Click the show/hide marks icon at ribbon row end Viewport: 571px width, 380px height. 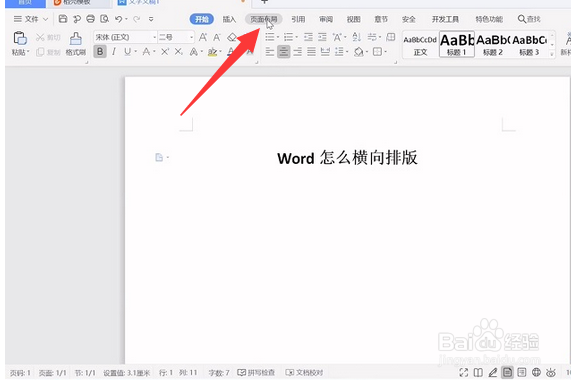[x=391, y=37]
